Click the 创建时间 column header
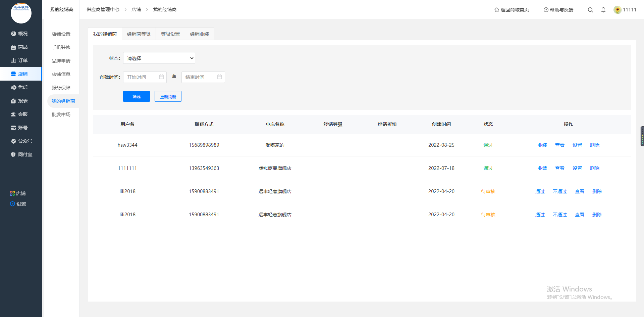 point(441,124)
